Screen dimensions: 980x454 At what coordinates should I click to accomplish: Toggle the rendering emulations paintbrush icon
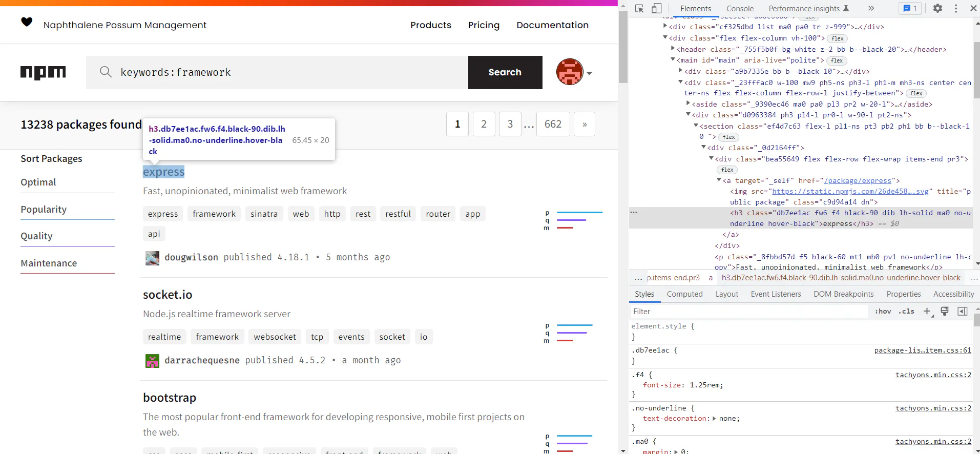pyautogui.click(x=945, y=311)
